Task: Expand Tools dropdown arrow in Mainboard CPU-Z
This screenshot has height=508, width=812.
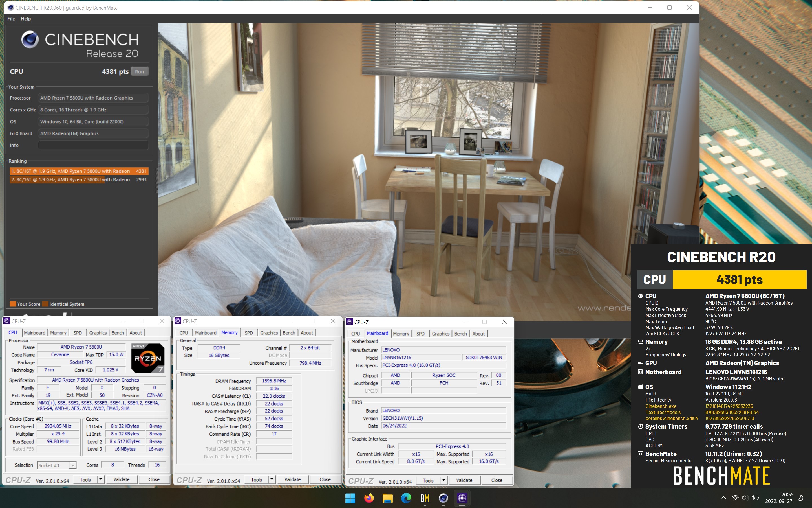Action: (443, 480)
